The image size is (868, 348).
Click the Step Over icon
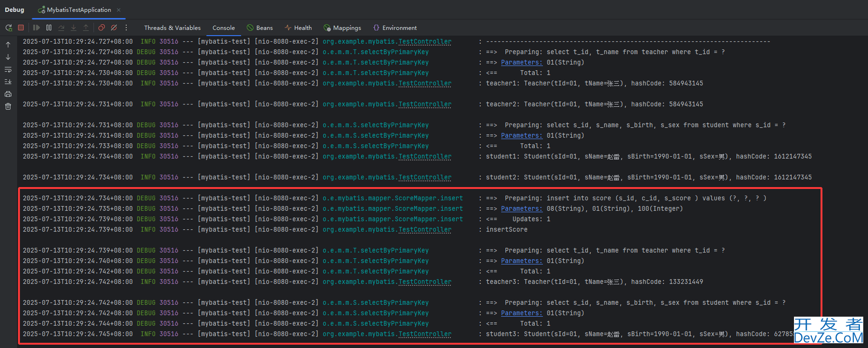pos(61,28)
